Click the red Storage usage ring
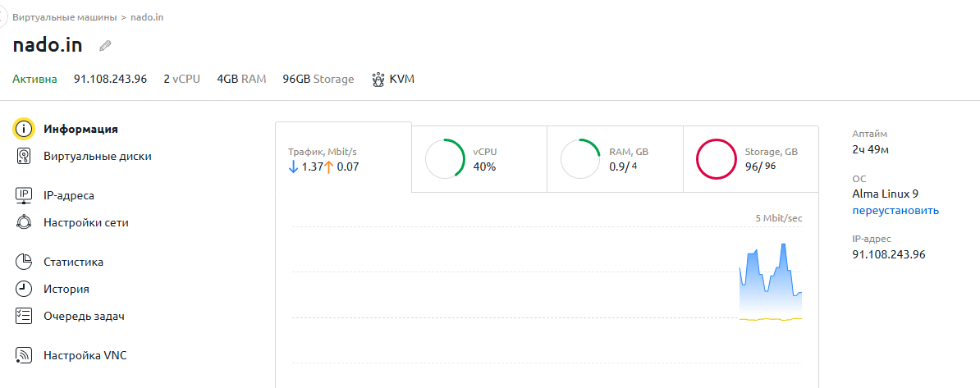 pyautogui.click(x=716, y=159)
